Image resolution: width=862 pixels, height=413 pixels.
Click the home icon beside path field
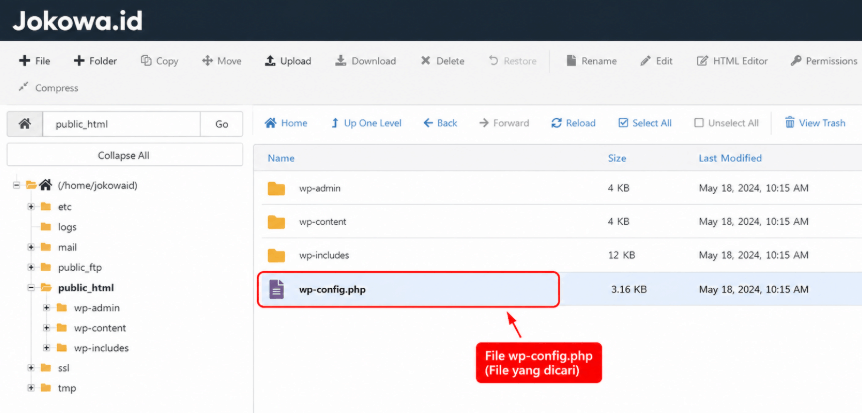(x=25, y=124)
